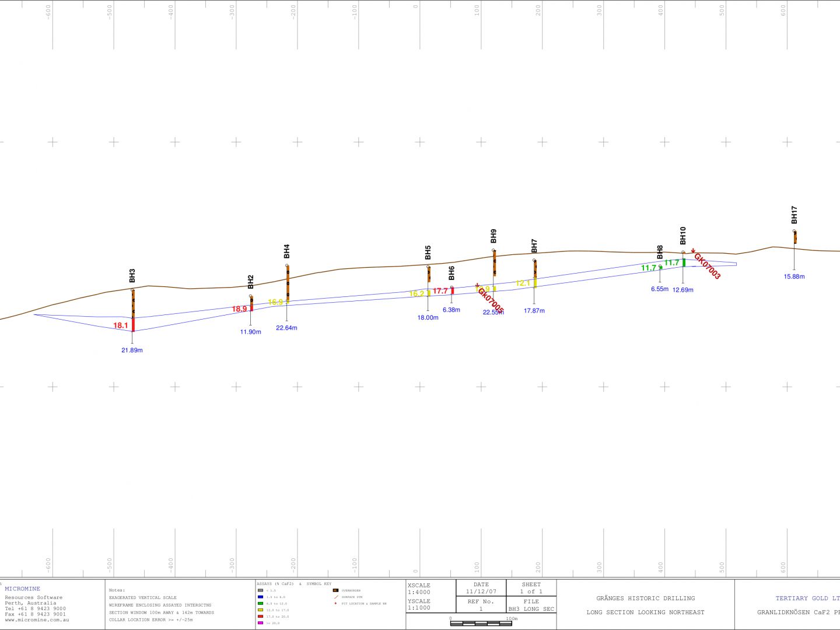Click the red 18.1 assay value
This screenshot has width=840, height=630.
tap(121, 325)
